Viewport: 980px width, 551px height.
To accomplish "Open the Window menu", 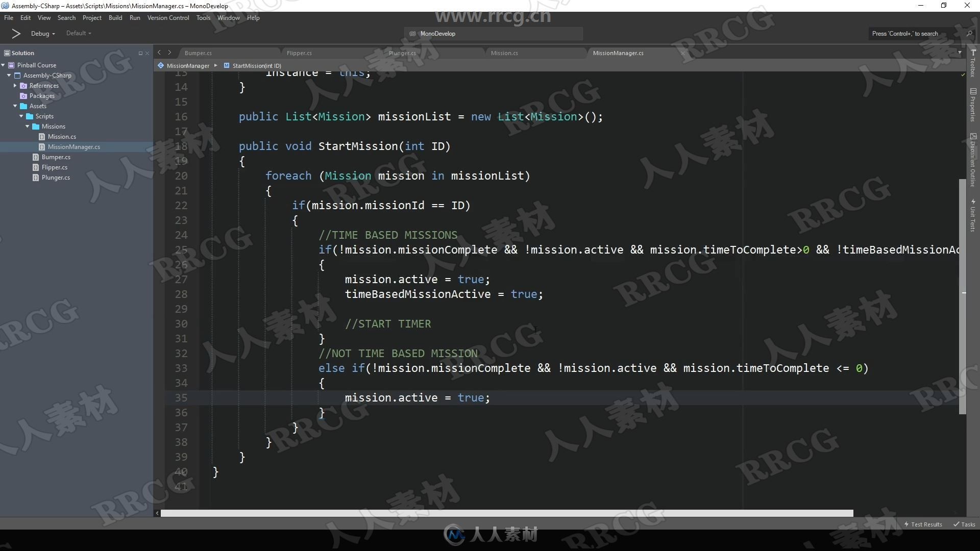I will point(228,18).
